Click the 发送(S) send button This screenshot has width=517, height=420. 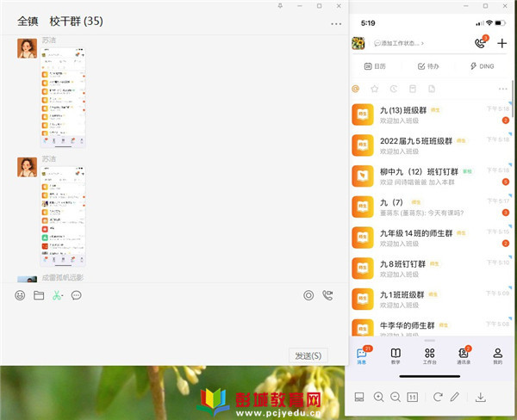[308, 355]
